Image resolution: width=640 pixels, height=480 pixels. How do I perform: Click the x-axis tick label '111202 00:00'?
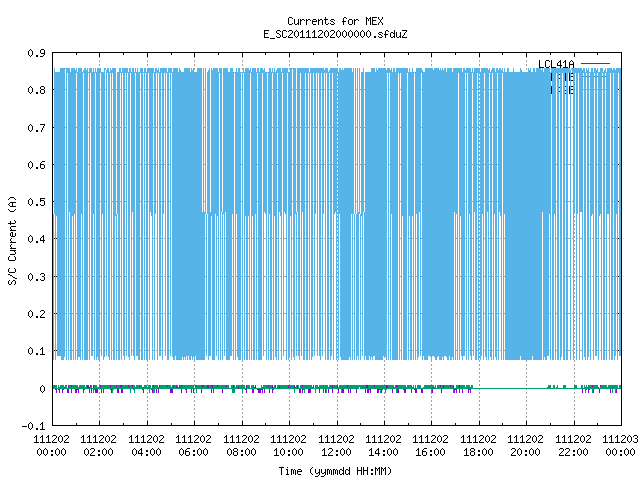tap(51, 446)
